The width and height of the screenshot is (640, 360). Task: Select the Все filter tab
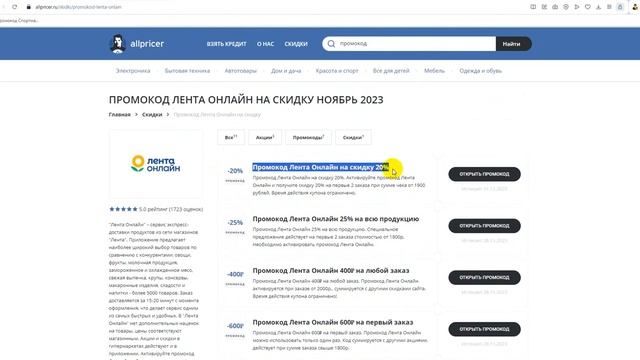coord(231,137)
